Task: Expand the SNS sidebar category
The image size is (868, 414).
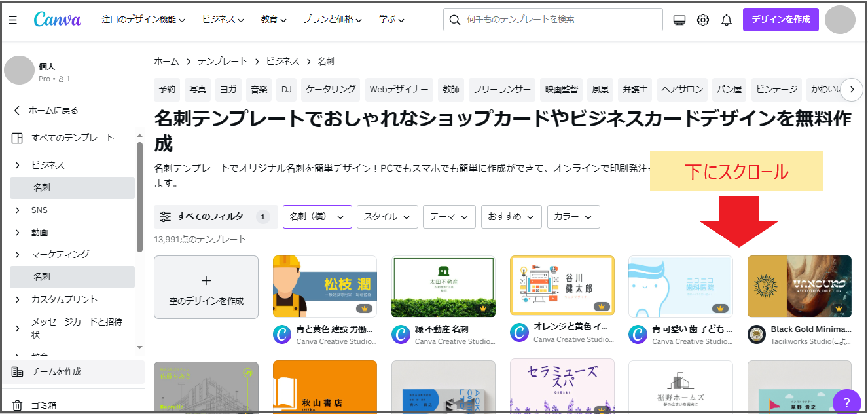Action: [x=18, y=210]
